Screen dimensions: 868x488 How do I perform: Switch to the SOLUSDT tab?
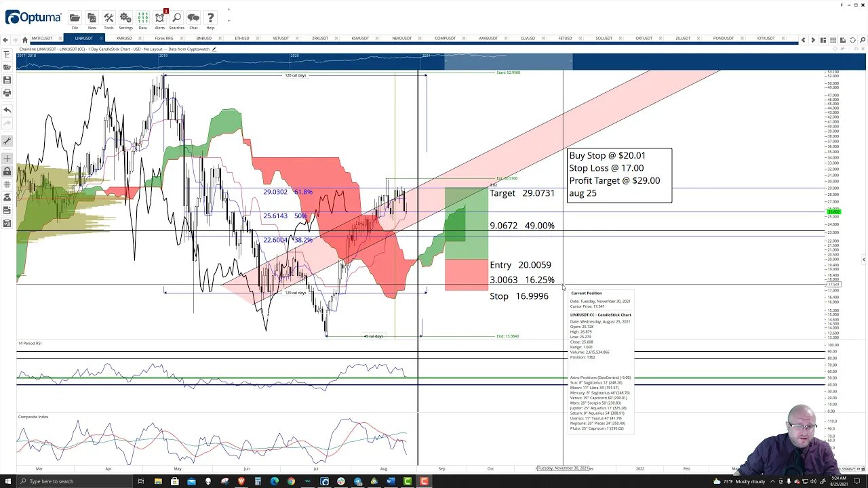click(604, 39)
